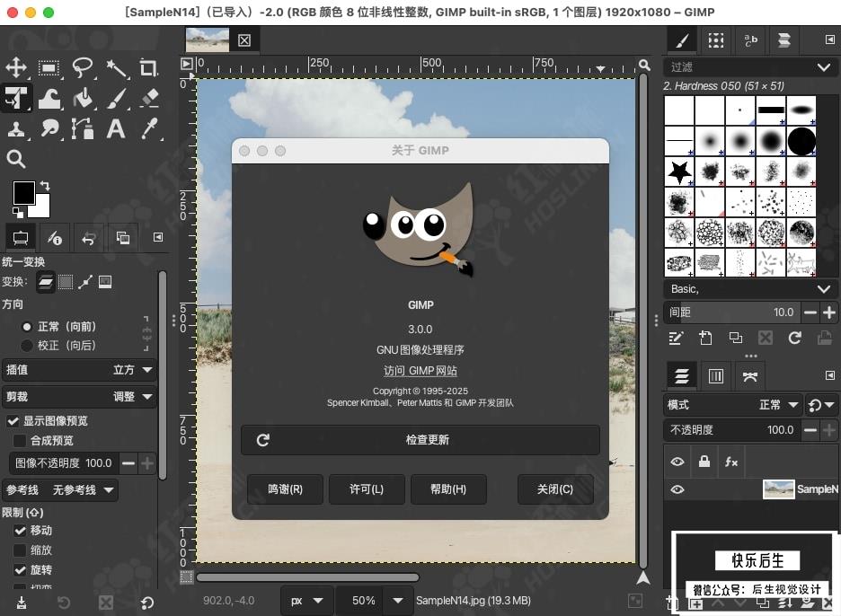This screenshot has width=841, height=616.
Task: Refresh the brushes list
Action: pyautogui.click(x=795, y=338)
